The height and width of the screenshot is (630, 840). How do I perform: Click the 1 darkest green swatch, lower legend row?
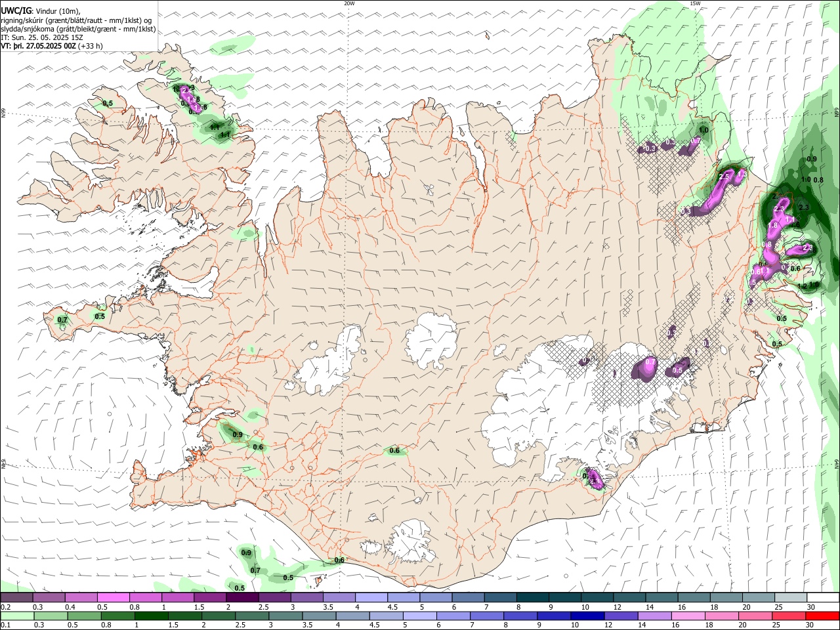tap(152, 616)
